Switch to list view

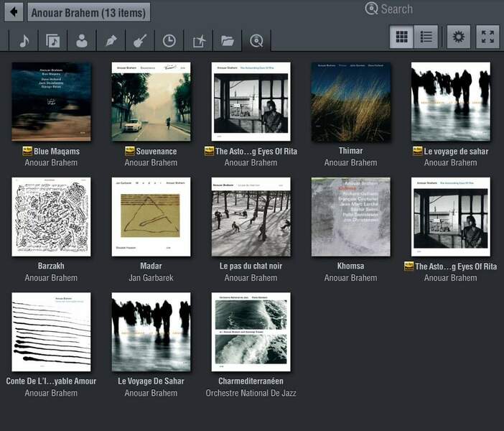[426, 37]
